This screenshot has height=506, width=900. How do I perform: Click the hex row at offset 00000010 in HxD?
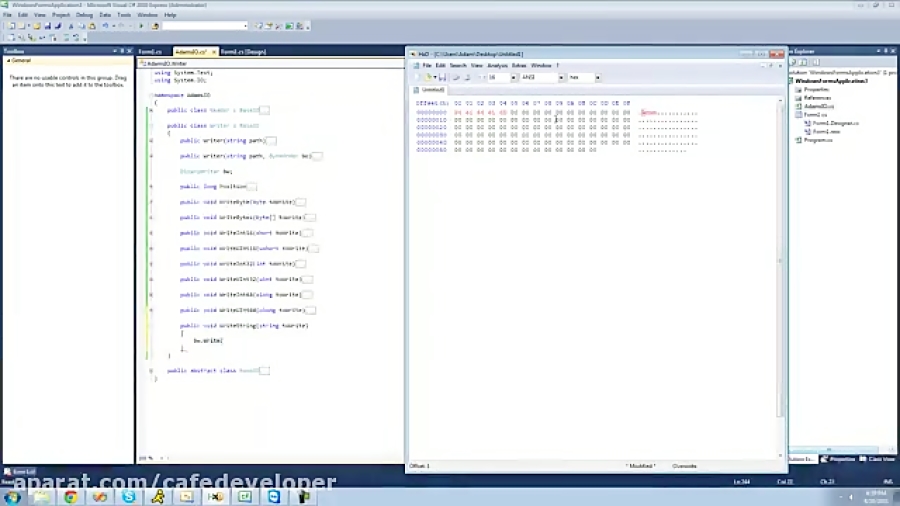(542, 120)
